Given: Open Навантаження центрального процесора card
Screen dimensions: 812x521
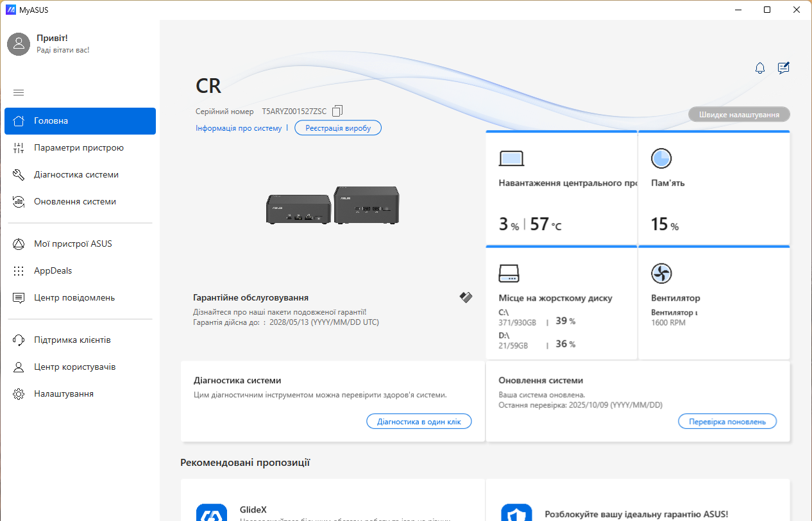Looking at the screenshot, I should 561,188.
